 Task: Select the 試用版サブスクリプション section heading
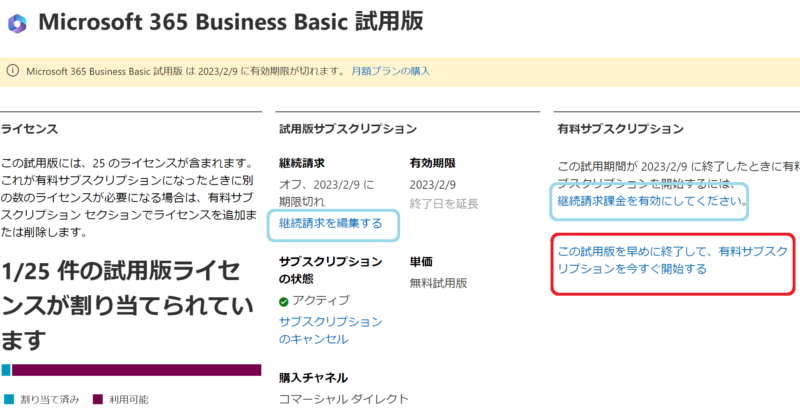(x=347, y=129)
